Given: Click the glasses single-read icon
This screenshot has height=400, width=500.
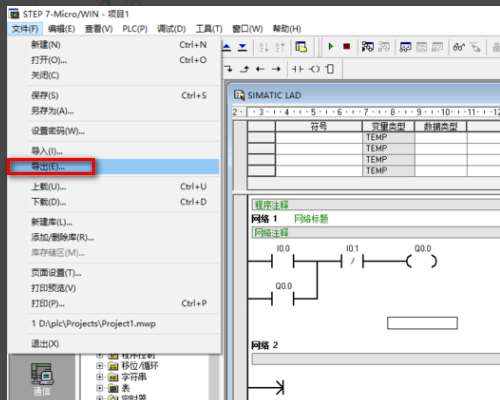Looking at the screenshot, I should tap(459, 47).
